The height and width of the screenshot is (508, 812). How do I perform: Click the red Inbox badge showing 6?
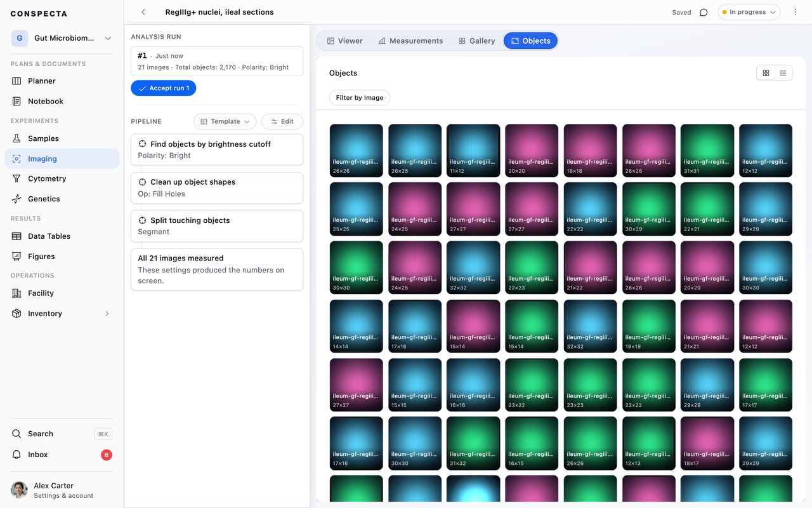[107, 455]
